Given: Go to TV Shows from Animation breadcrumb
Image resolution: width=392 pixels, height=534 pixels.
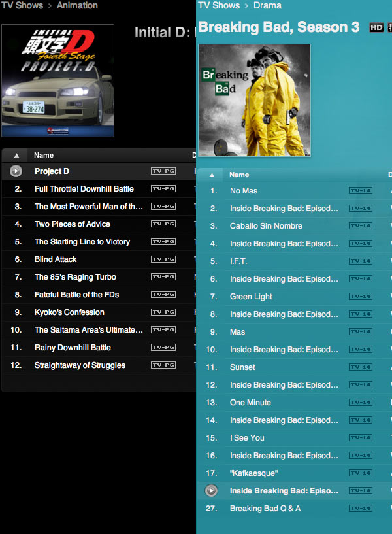Looking at the screenshot, I should [x=22, y=5].
